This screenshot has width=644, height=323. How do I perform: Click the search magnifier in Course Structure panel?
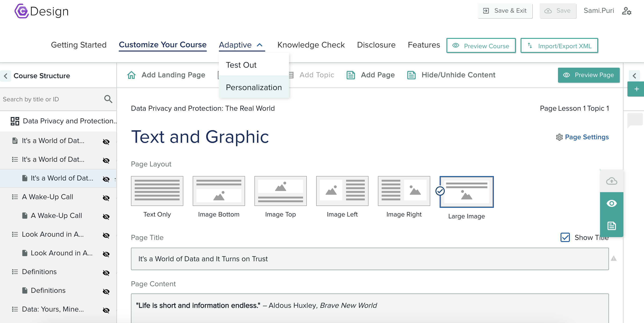click(108, 99)
